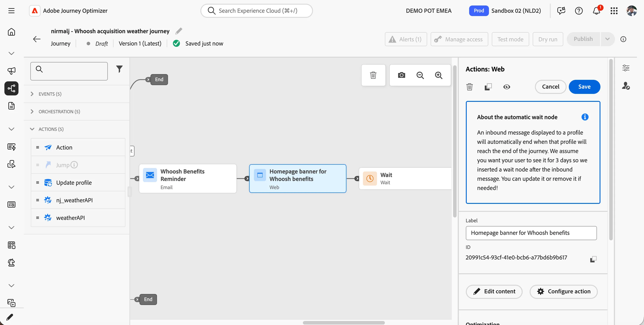Open Alerts (1) button

[406, 39]
